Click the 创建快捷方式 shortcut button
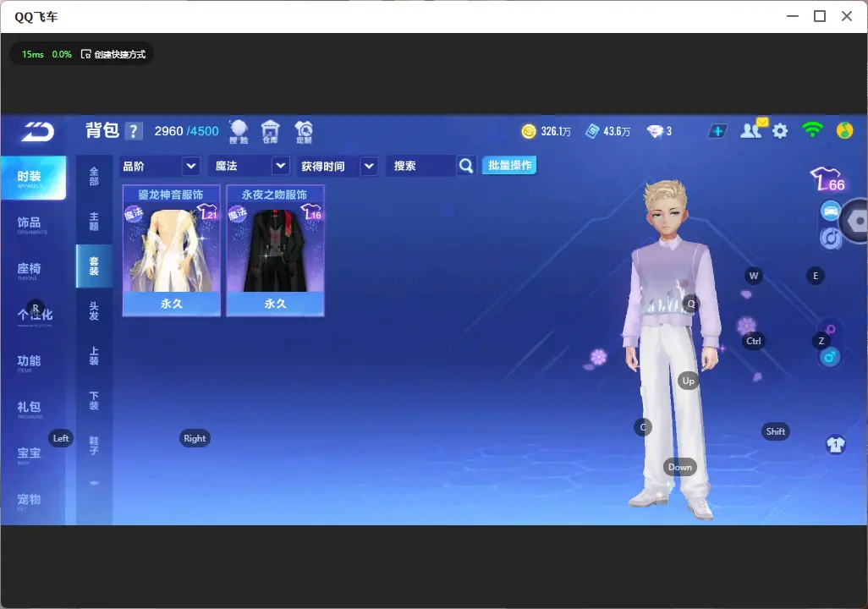This screenshot has height=609, width=868. click(x=113, y=54)
